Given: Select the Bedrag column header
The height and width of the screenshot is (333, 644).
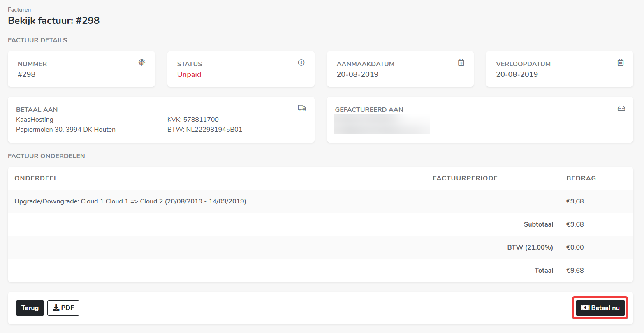Looking at the screenshot, I should (581, 178).
